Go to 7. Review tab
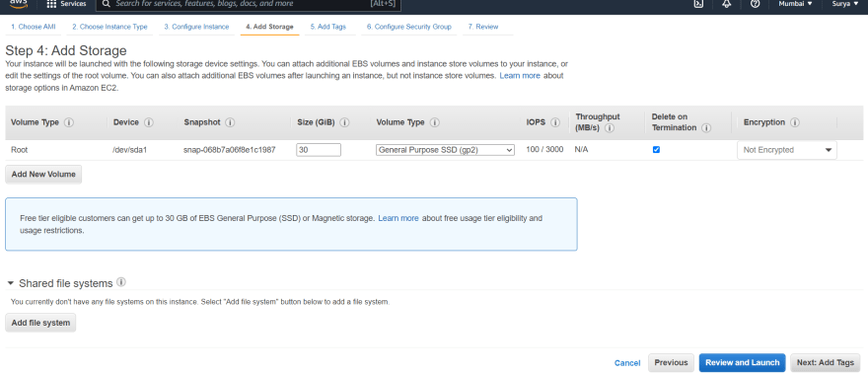 [483, 27]
